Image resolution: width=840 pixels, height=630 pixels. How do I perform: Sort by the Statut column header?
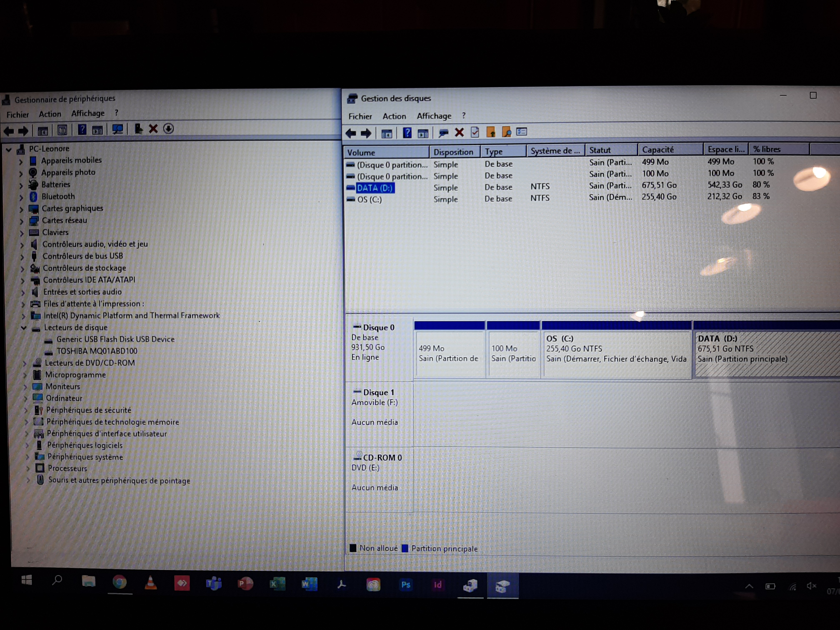(611, 150)
